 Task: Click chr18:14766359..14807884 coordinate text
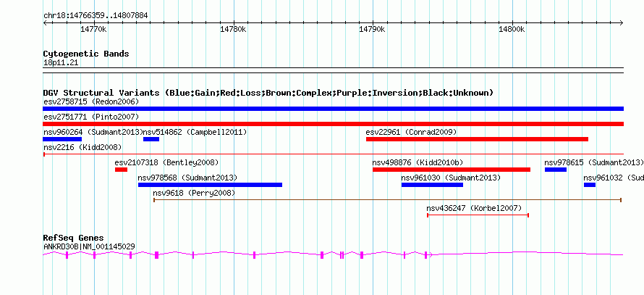(96, 16)
